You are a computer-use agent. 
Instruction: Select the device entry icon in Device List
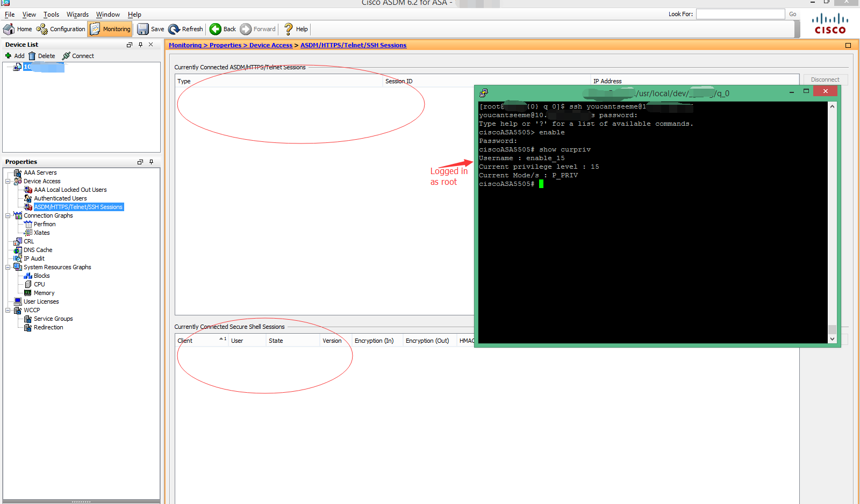coord(18,67)
